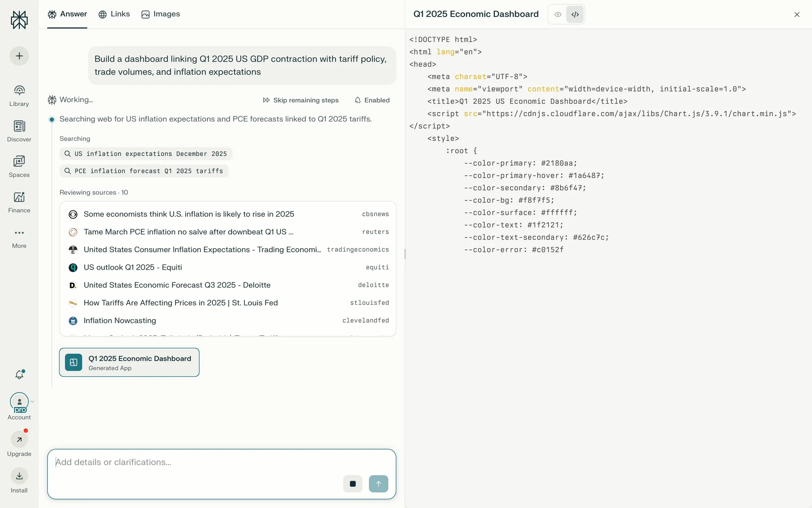Expand the Account chevron menu
This screenshot has height=508, width=812.
click(32, 402)
